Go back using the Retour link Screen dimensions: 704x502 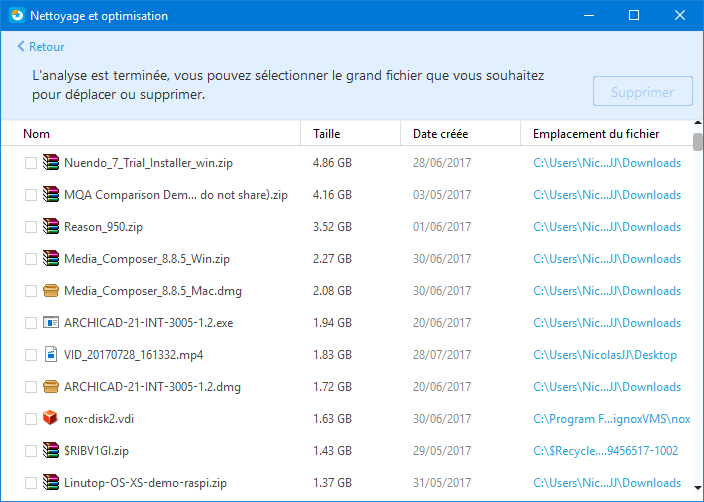(x=41, y=47)
